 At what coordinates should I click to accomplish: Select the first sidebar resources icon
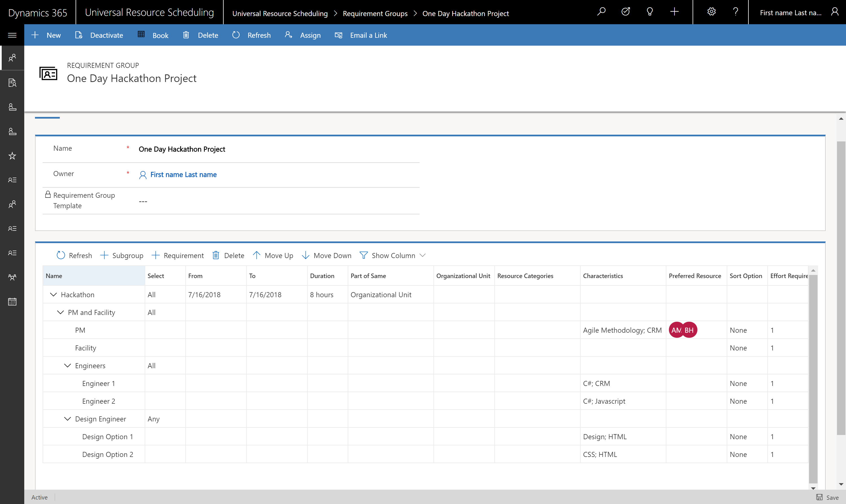click(12, 58)
